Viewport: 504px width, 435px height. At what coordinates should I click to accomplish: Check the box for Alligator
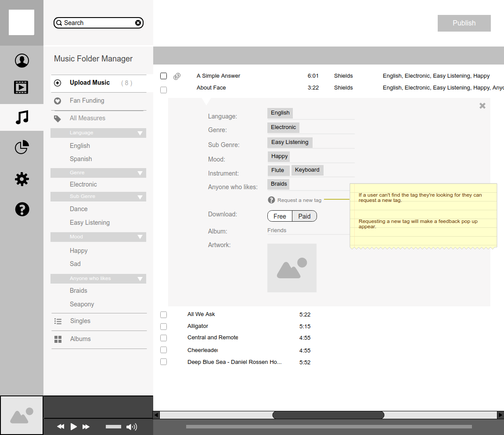click(164, 327)
